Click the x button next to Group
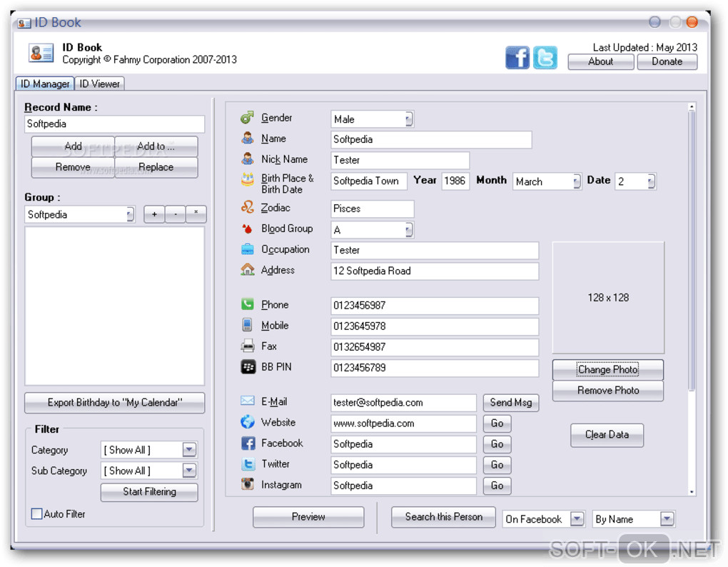This screenshot has width=728, height=567. click(196, 214)
